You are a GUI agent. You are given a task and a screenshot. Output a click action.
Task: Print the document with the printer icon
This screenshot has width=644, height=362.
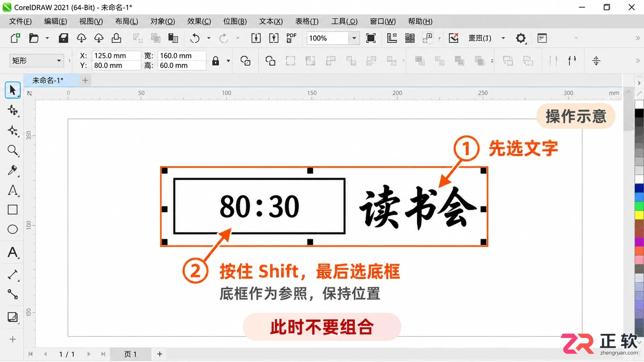click(x=116, y=38)
